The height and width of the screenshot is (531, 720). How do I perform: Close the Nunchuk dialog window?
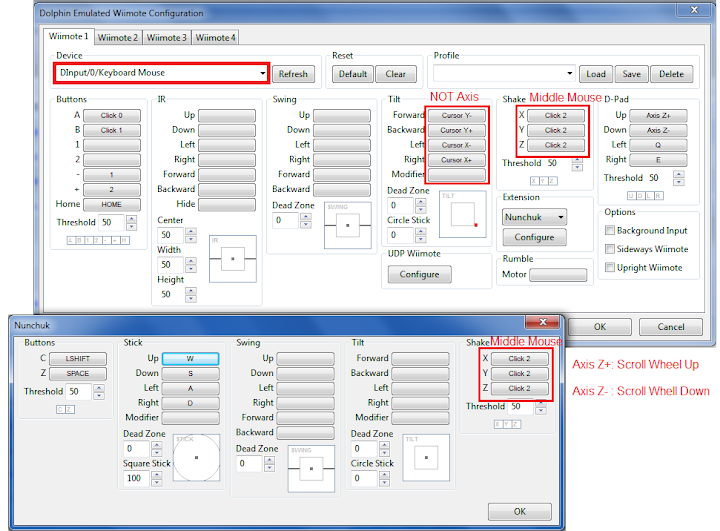coord(543,322)
